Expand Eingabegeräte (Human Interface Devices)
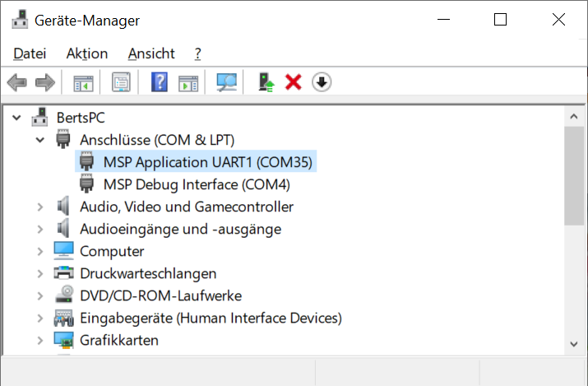 (x=40, y=319)
